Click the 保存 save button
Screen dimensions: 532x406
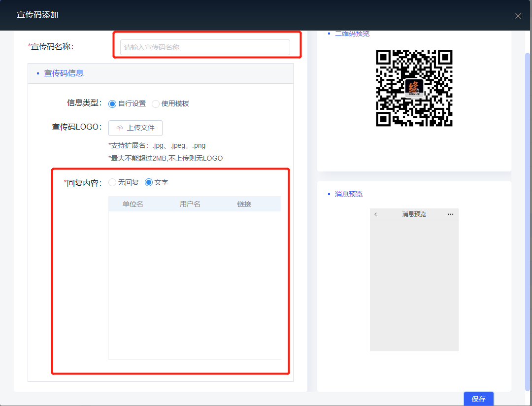[478, 399]
